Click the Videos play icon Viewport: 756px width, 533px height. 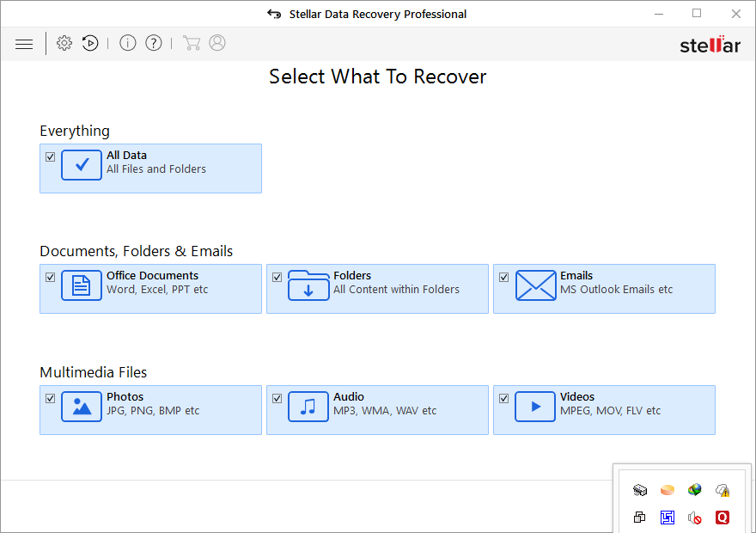click(535, 407)
